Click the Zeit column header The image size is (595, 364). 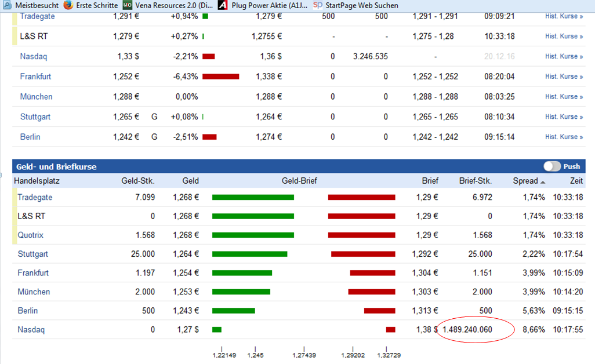click(576, 181)
